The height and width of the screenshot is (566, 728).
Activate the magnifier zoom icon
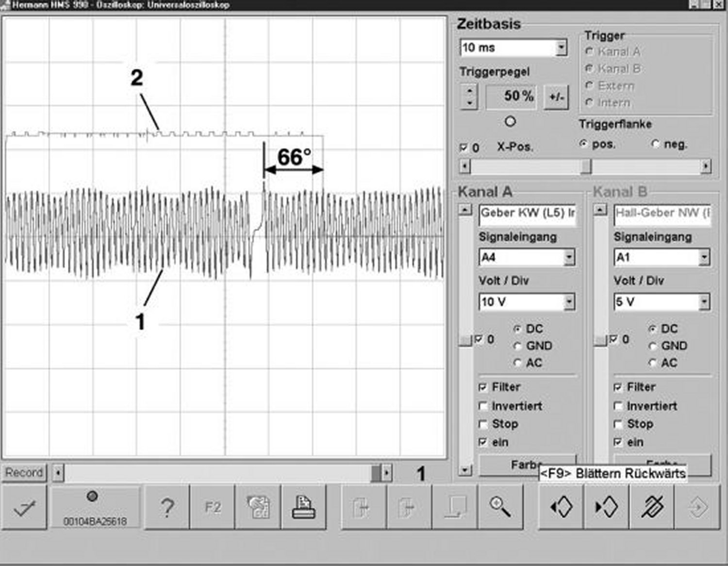click(x=500, y=507)
